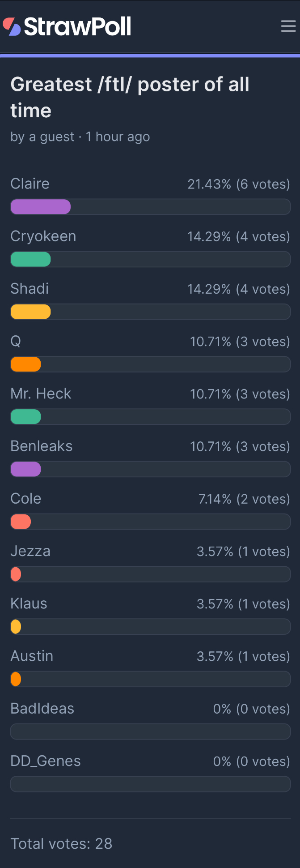
Task: Click the empty BadIdeas result bar
Action: (150, 731)
